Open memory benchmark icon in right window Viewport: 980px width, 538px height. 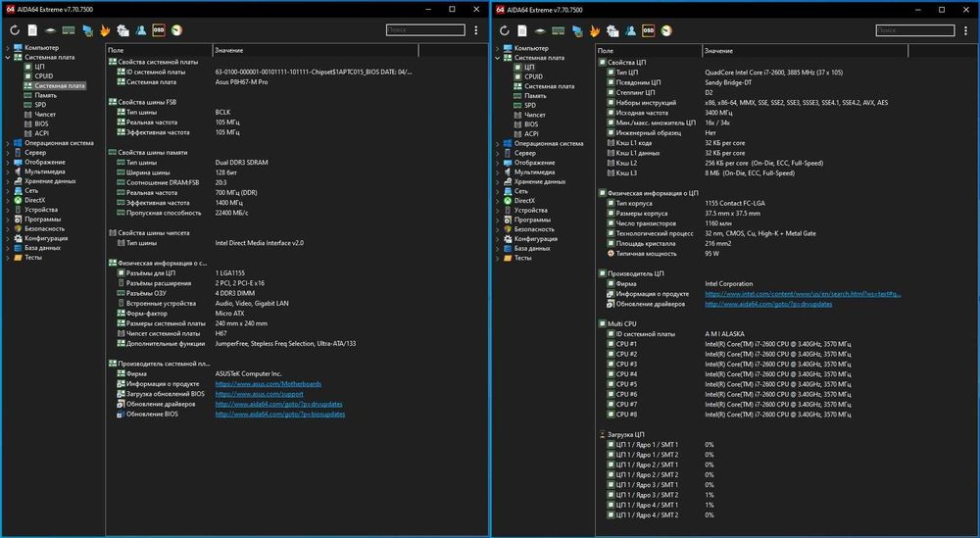tap(559, 30)
